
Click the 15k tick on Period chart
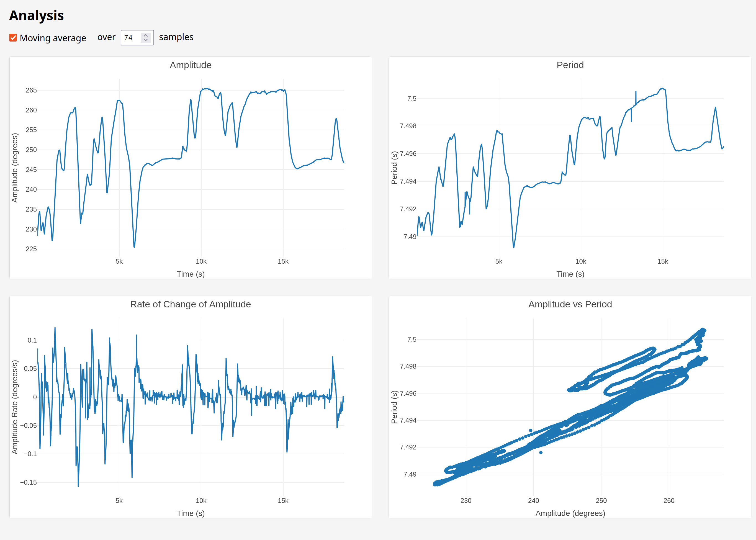[663, 261]
